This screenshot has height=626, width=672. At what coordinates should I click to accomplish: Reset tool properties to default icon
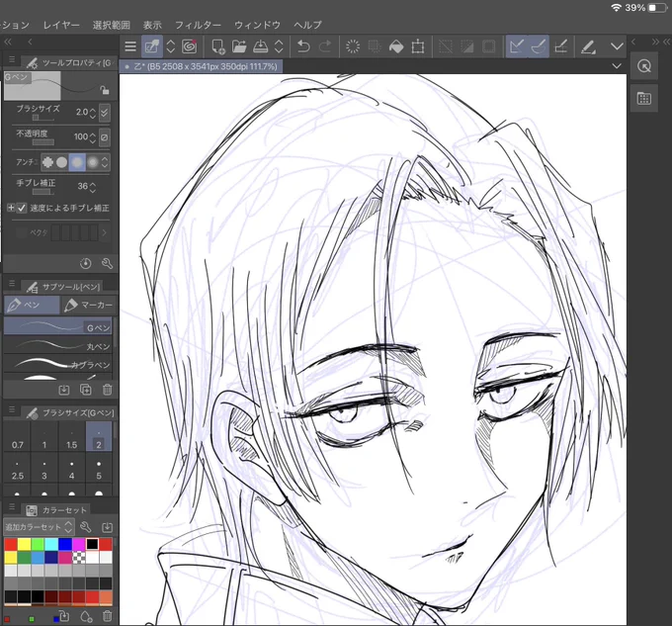[x=86, y=263]
